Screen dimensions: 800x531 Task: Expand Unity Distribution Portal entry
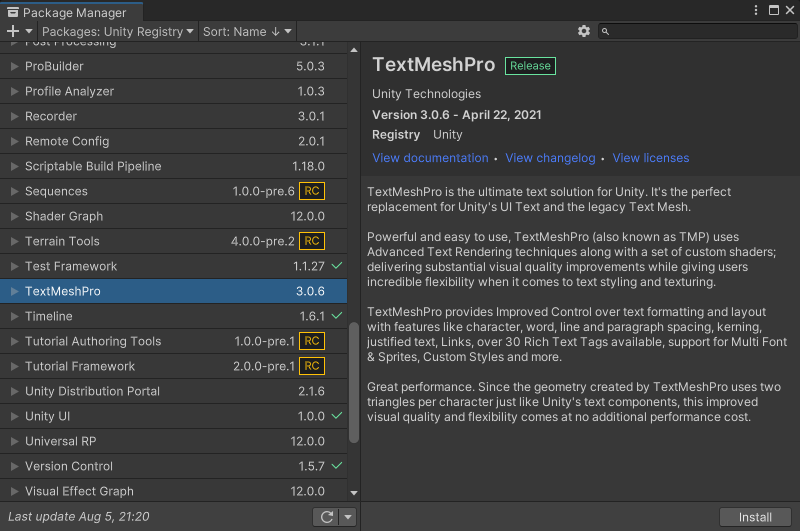pyautogui.click(x=14, y=391)
